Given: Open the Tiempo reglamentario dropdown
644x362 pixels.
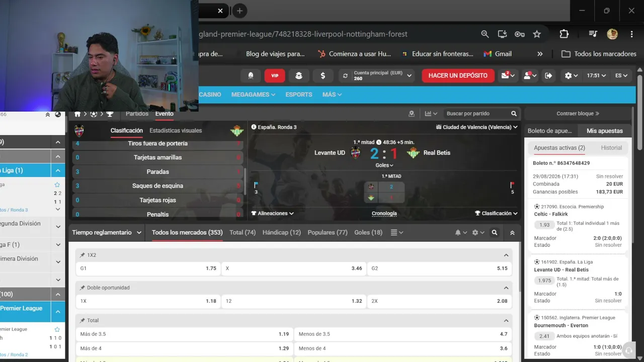Looking at the screenshot, I should coord(107,233).
